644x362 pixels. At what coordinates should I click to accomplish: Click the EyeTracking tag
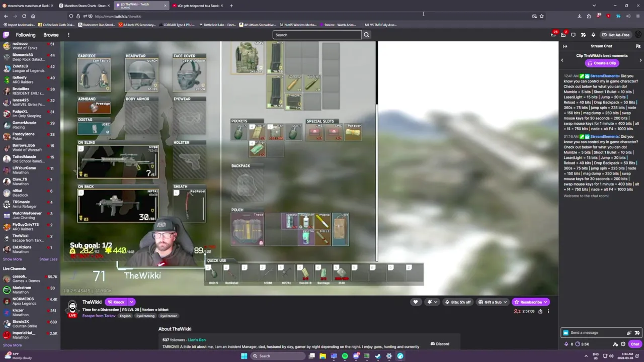(145, 316)
